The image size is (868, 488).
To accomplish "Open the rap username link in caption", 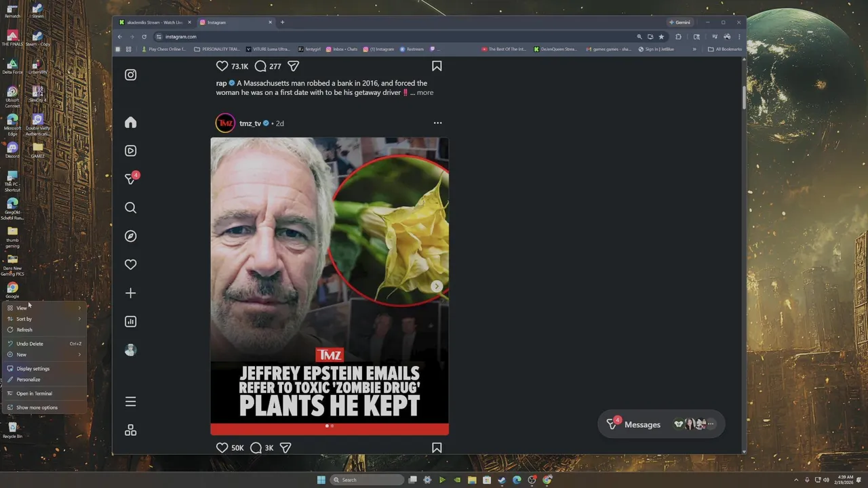I will [221, 83].
